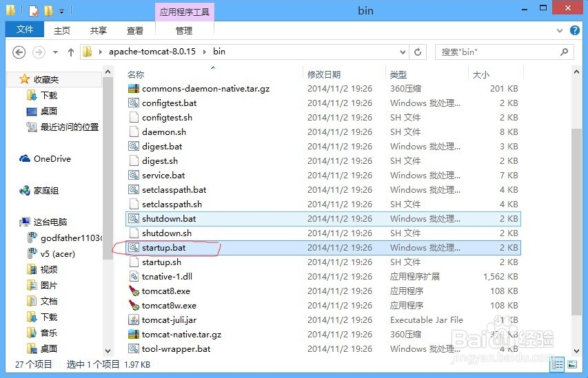Screen dimensions: 588x378
Task: Select the tomcat8w.exe application icon
Action: coord(134,306)
